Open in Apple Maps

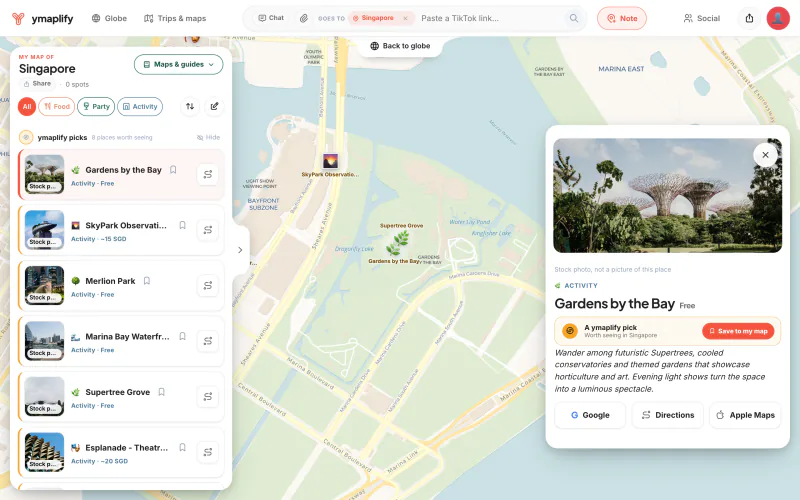click(745, 415)
